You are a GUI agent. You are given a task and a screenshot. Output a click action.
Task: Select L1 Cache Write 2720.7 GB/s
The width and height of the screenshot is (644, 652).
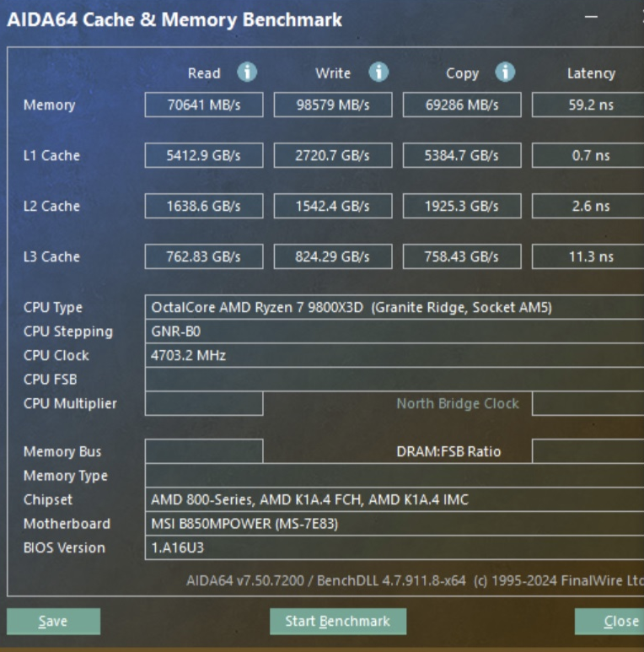pos(333,155)
